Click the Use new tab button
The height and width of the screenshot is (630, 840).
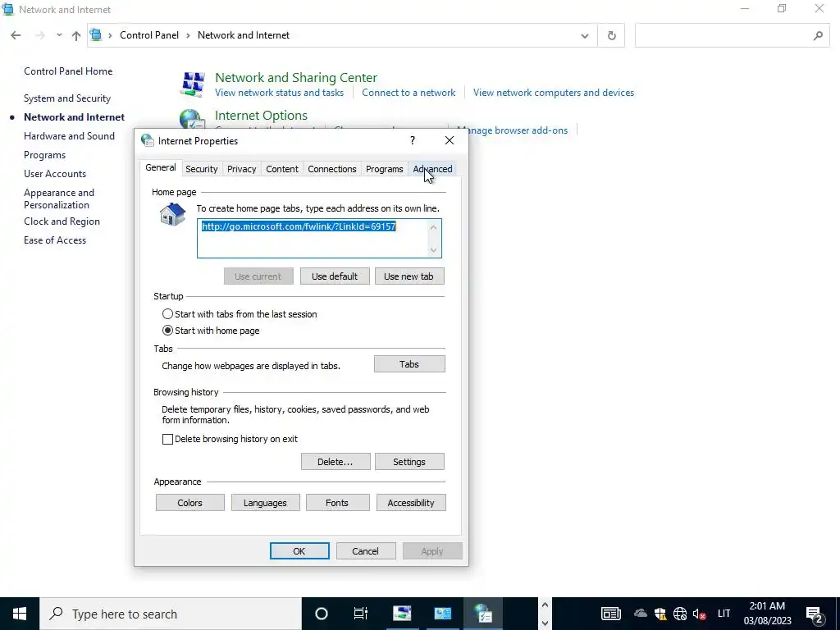(409, 276)
